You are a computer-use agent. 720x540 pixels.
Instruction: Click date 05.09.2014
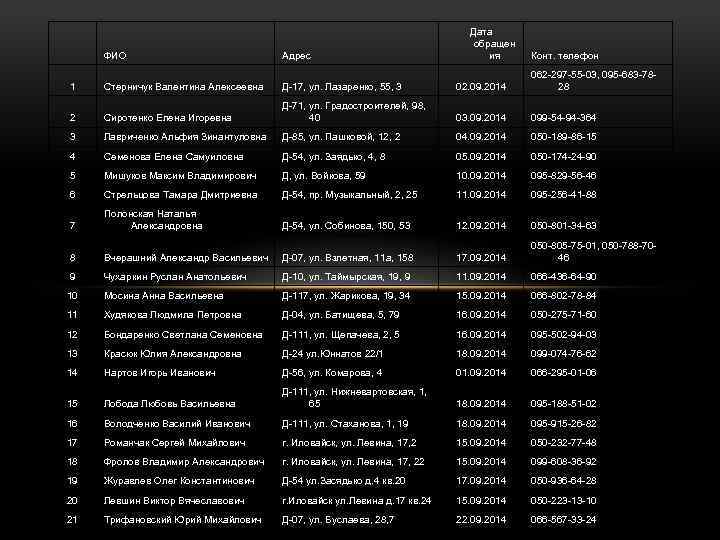[x=481, y=157]
